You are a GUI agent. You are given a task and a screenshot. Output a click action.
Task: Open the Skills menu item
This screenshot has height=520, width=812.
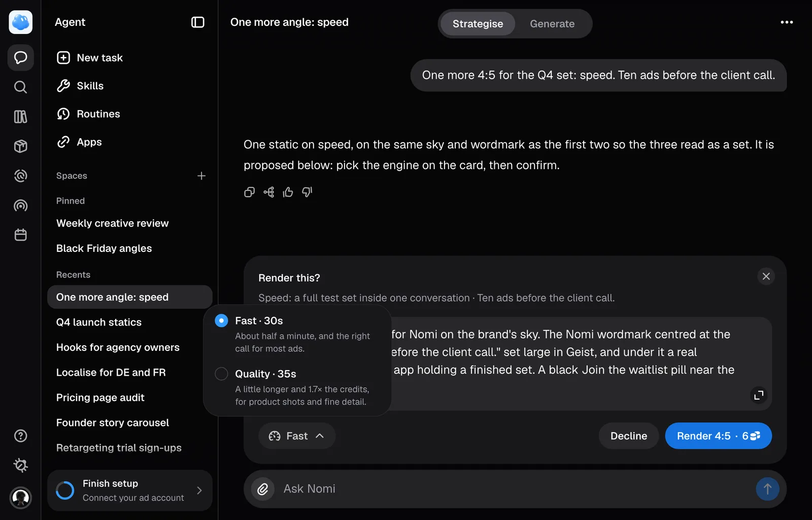80,86
